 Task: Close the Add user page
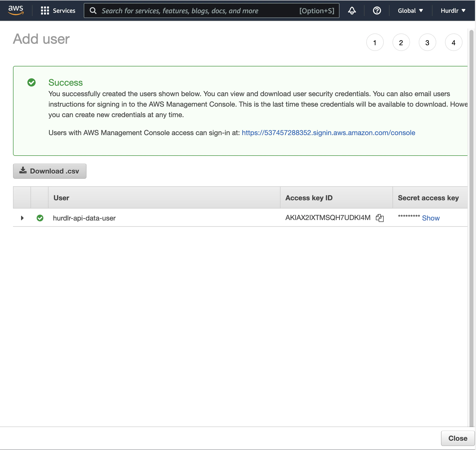tap(457, 438)
